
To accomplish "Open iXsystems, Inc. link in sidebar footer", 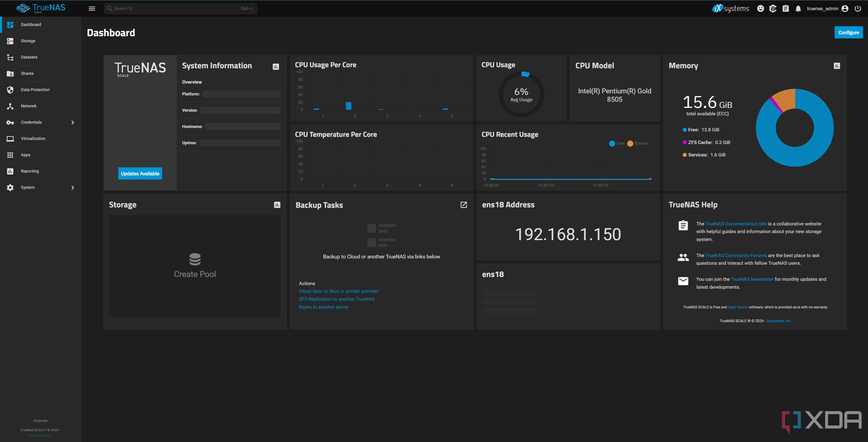I will pos(40,436).
